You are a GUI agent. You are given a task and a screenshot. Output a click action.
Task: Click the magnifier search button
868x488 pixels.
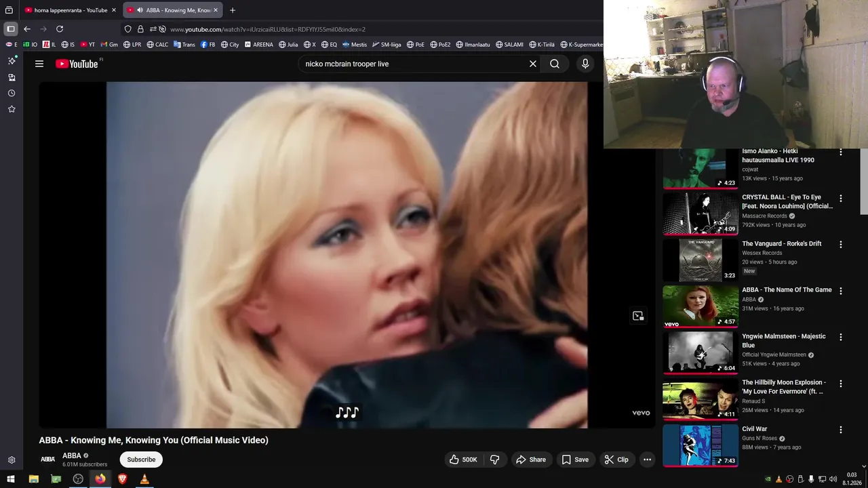click(x=555, y=64)
